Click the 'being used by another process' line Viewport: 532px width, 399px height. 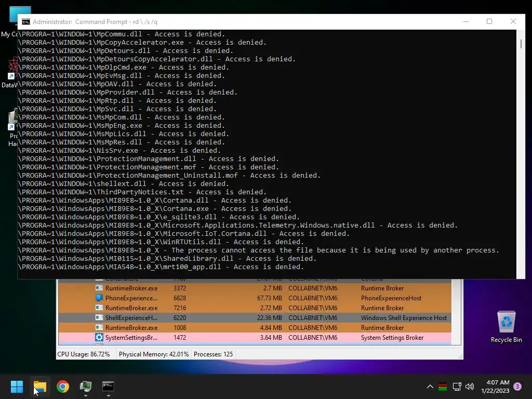click(259, 250)
